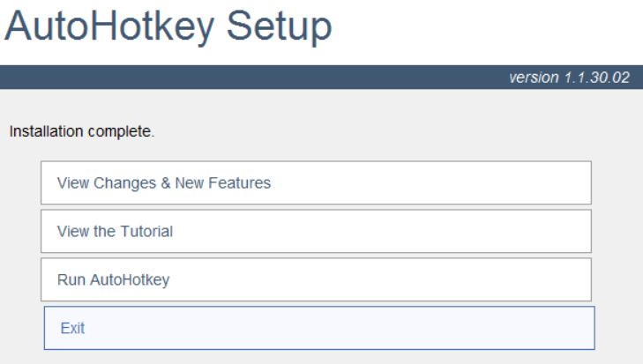Image resolution: width=643 pixels, height=364 pixels.
Task: Click the word Setup in the title
Action: (279, 27)
